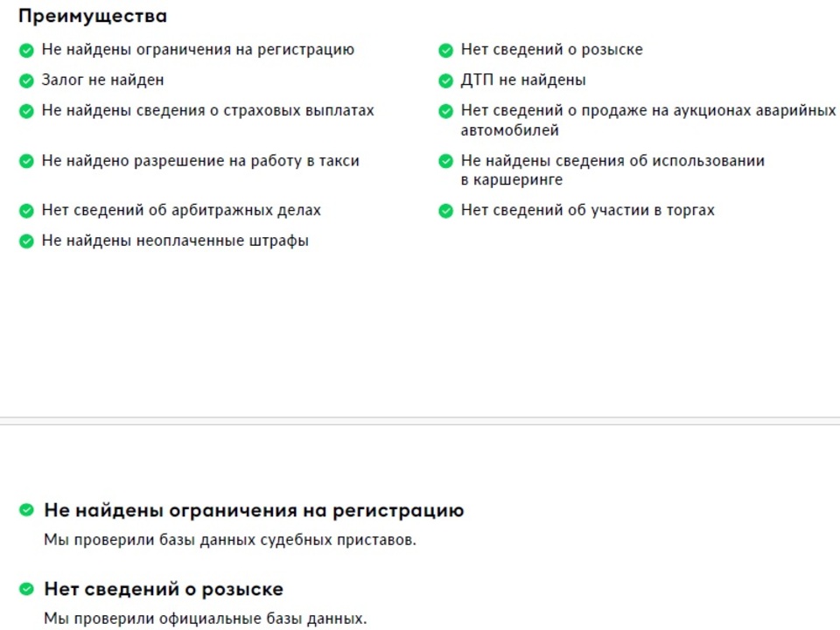Image resolution: width=840 pixels, height=630 pixels.
Task: Click bold heading 'Не найдены ограничения на регистрацию'
Action: pyautogui.click(x=254, y=510)
